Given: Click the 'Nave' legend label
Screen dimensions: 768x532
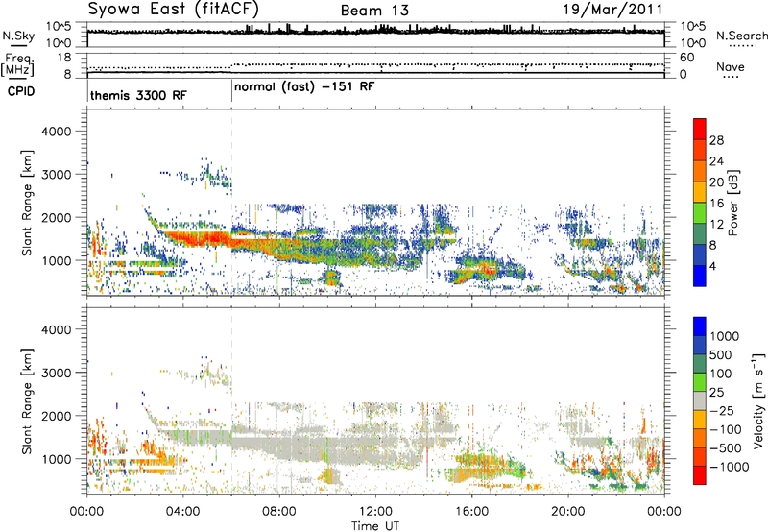Looking at the screenshot, I should tap(731, 66).
